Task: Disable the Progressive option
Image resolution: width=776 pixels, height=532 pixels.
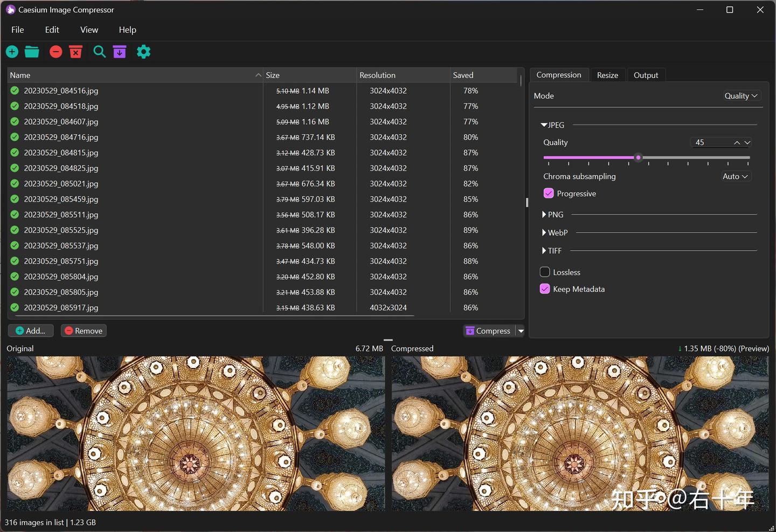Action: coord(548,193)
